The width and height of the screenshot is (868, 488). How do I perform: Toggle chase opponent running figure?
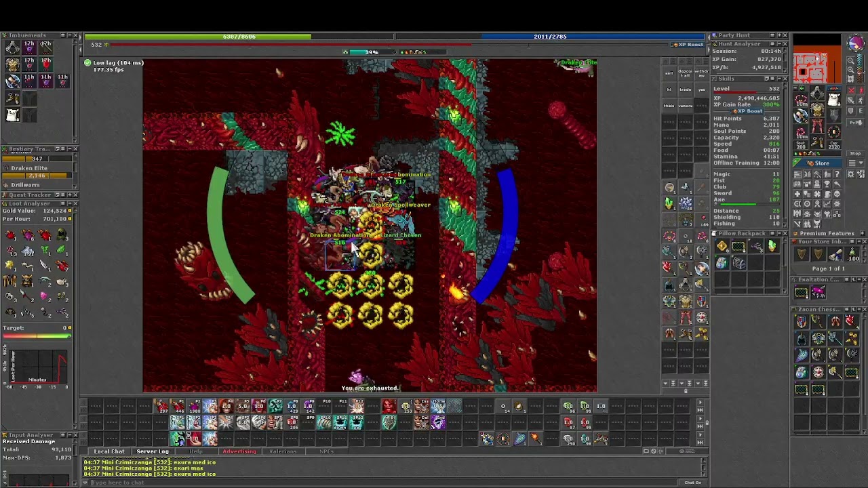861,100
